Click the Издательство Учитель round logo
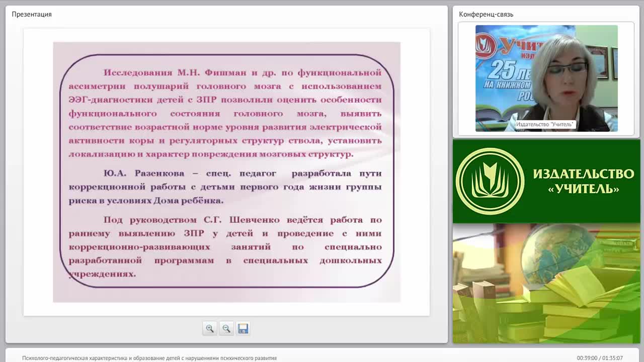The image size is (644, 362). click(490, 182)
